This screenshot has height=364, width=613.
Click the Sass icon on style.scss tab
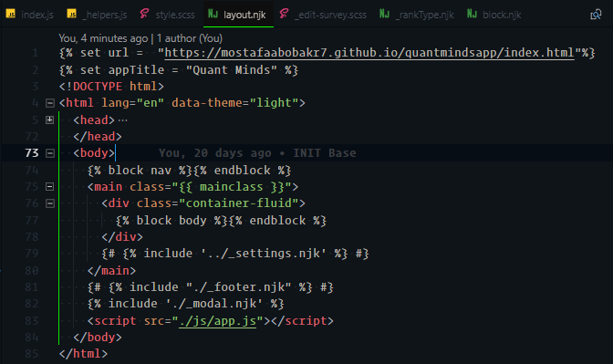pos(144,14)
